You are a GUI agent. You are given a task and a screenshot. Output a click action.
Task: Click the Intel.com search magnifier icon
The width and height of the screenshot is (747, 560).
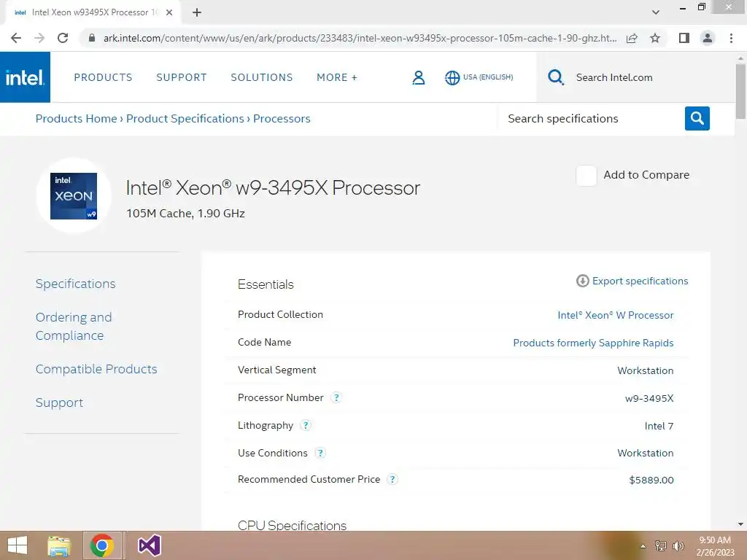click(555, 77)
